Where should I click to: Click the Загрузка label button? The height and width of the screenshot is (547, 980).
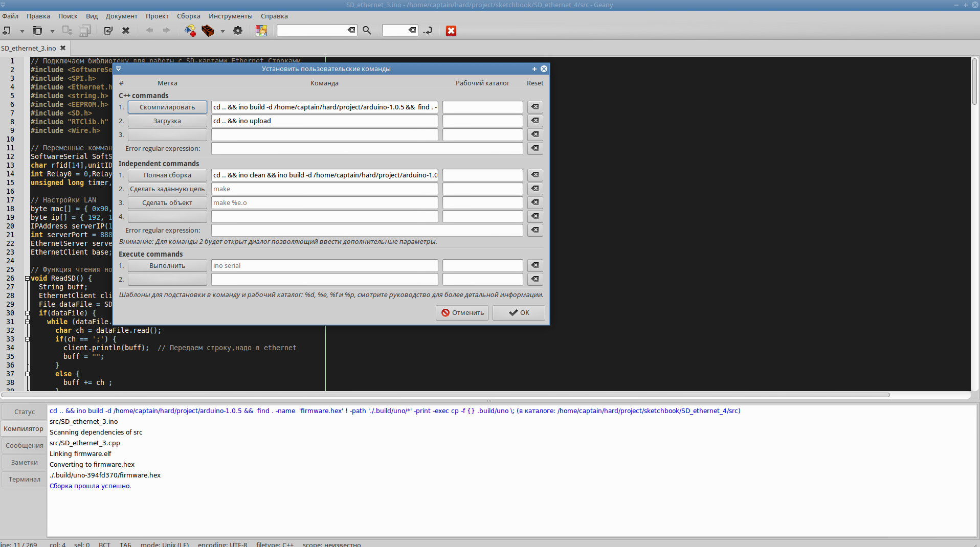(x=167, y=121)
